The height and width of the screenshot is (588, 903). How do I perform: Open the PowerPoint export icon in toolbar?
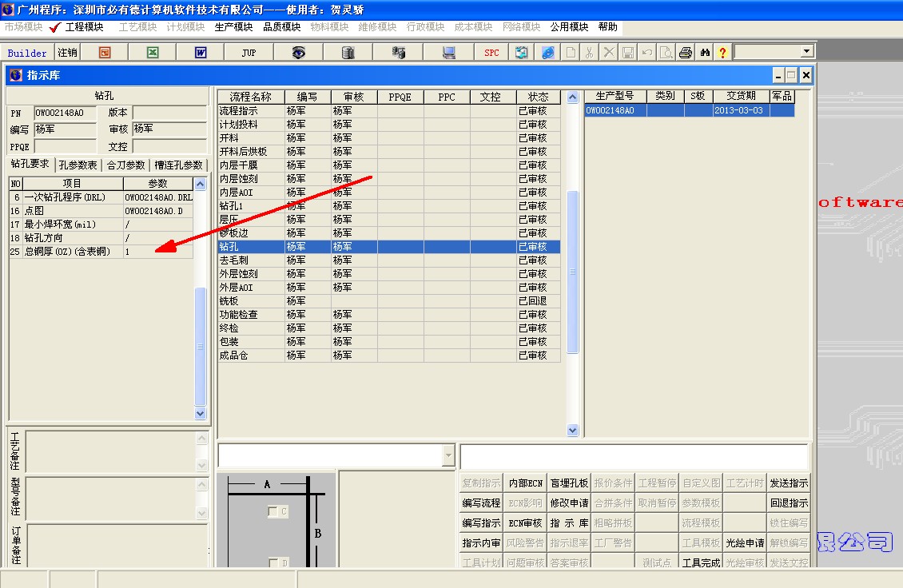(105, 53)
